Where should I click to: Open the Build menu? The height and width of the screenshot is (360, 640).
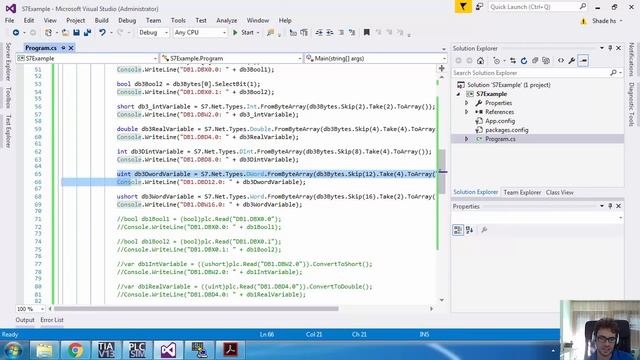click(101, 20)
